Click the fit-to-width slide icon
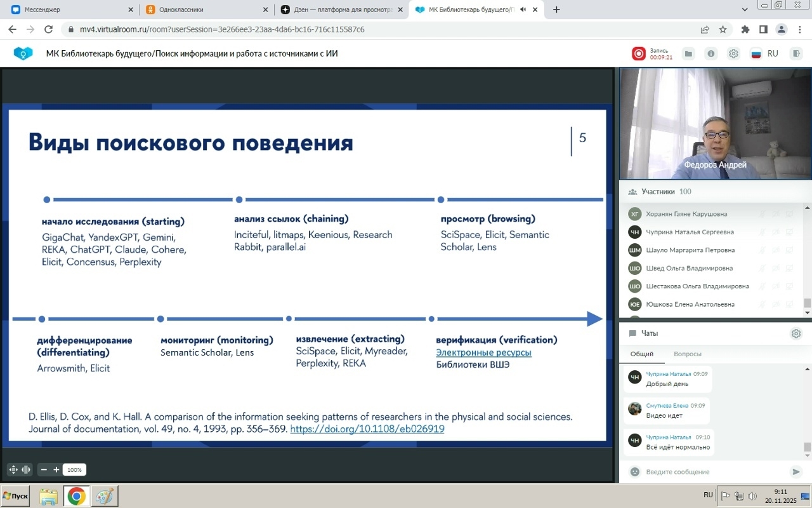The height and width of the screenshot is (508, 812). pyautogui.click(x=26, y=470)
